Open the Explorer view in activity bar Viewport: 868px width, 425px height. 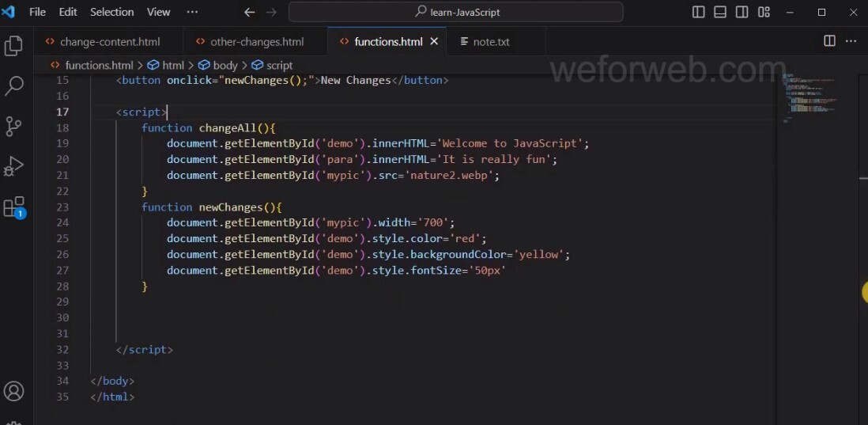tap(13, 46)
